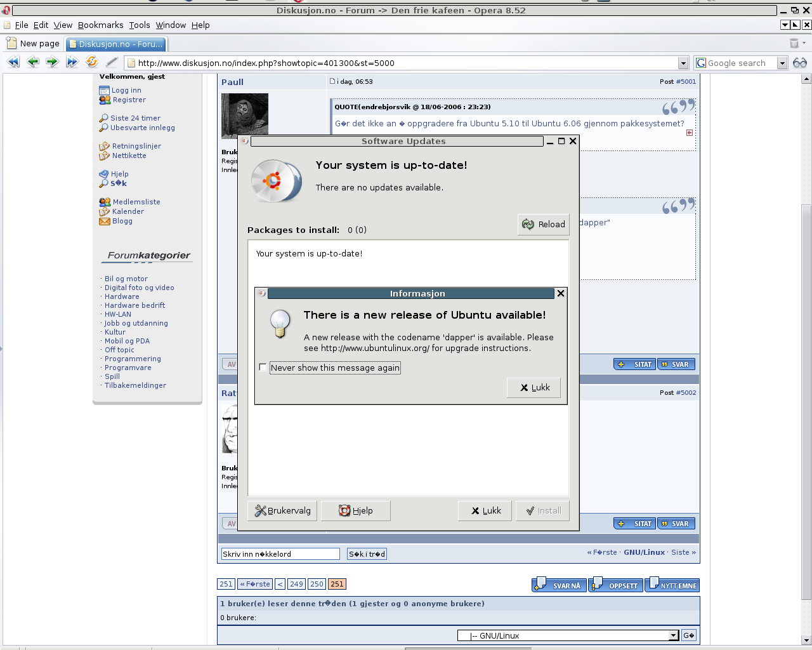The height and width of the screenshot is (650, 812).
Task: Close the Informasjon dialog with X
Action: pyautogui.click(x=561, y=293)
